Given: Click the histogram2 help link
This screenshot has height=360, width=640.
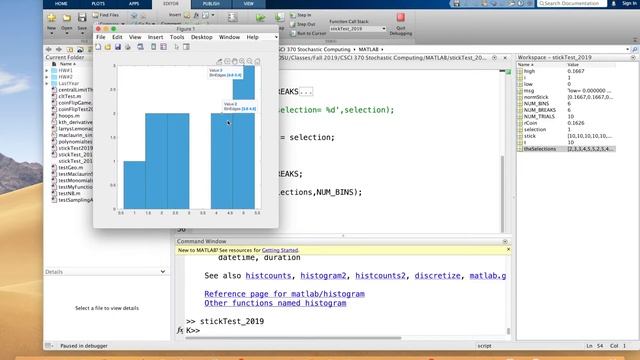Looking at the screenshot, I should pos(323,276).
